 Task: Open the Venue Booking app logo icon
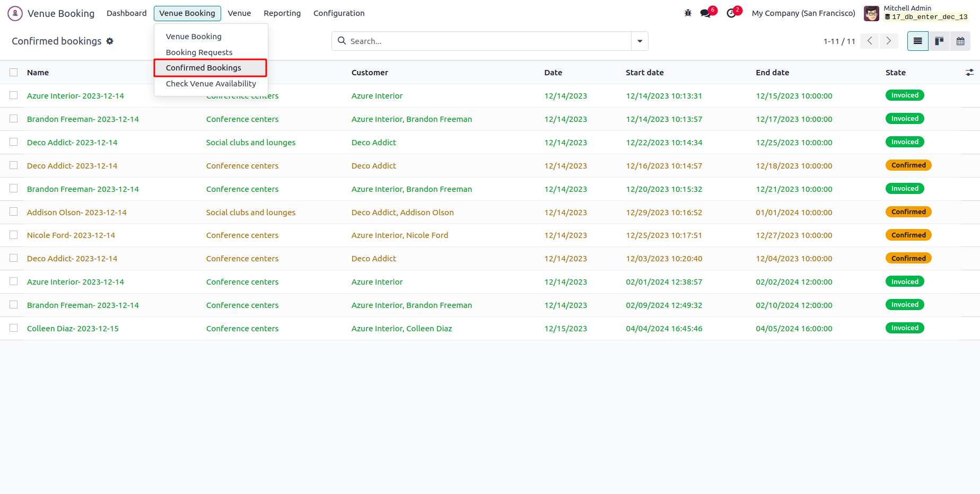click(15, 13)
